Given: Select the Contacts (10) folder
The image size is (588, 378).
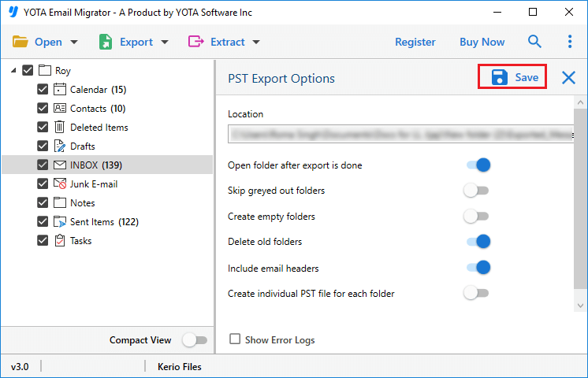Looking at the screenshot, I should coord(98,108).
